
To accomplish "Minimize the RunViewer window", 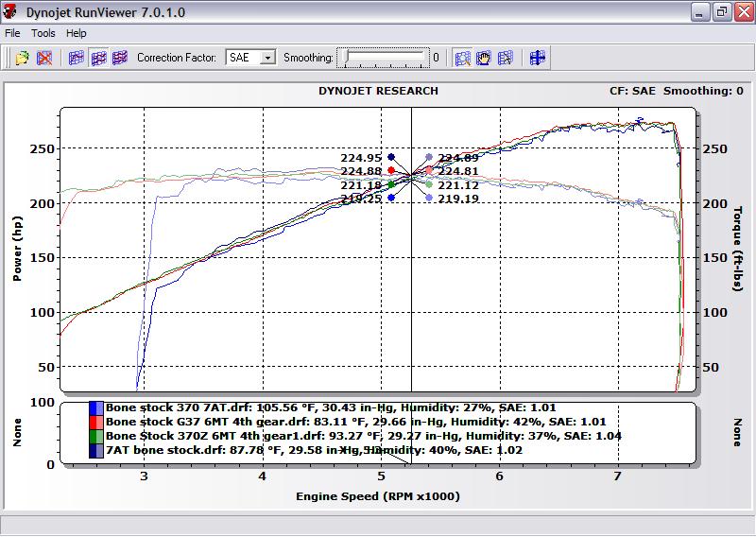I will (x=700, y=11).
